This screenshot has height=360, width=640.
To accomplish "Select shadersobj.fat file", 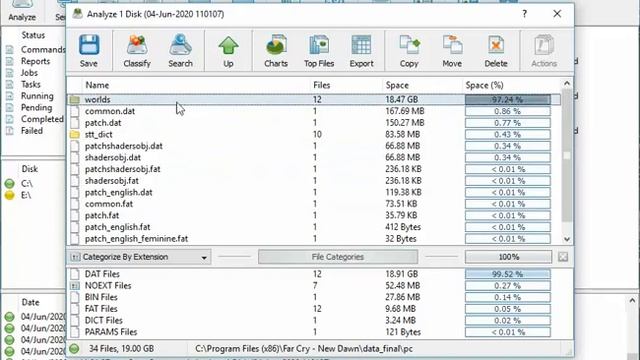I will [313, 180].
